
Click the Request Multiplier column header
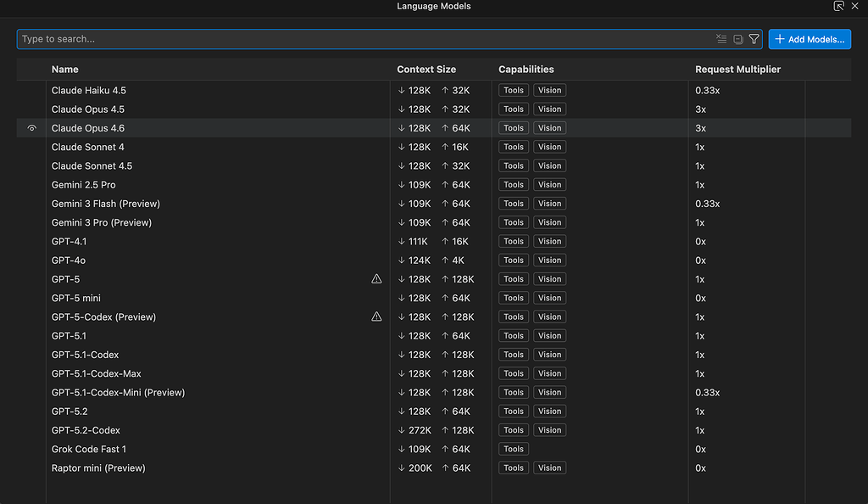click(x=738, y=70)
